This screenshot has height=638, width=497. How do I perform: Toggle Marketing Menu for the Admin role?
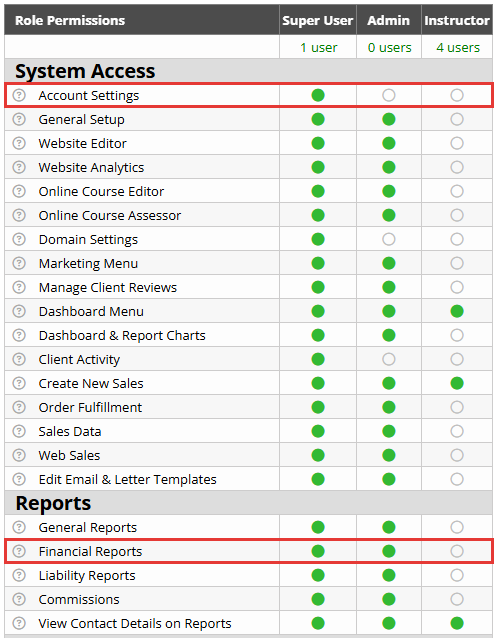[389, 263]
